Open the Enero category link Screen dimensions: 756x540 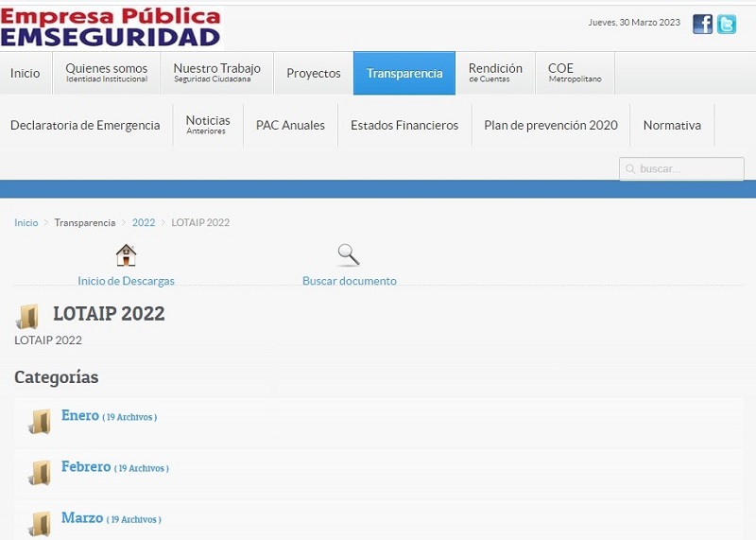pos(80,415)
